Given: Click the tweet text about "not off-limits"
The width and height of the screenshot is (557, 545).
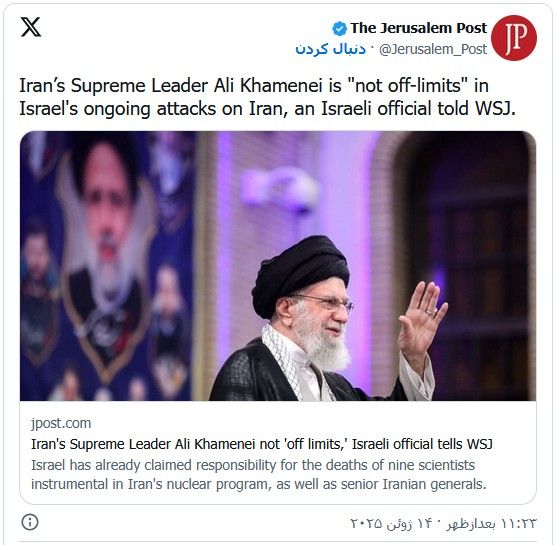Looking at the screenshot, I should pyautogui.click(x=267, y=97).
